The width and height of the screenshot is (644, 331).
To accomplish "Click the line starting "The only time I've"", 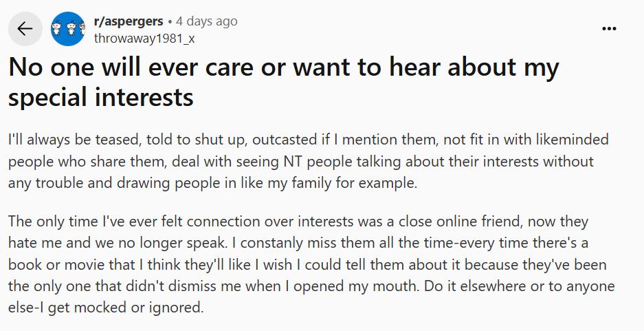I will click(x=298, y=222).
